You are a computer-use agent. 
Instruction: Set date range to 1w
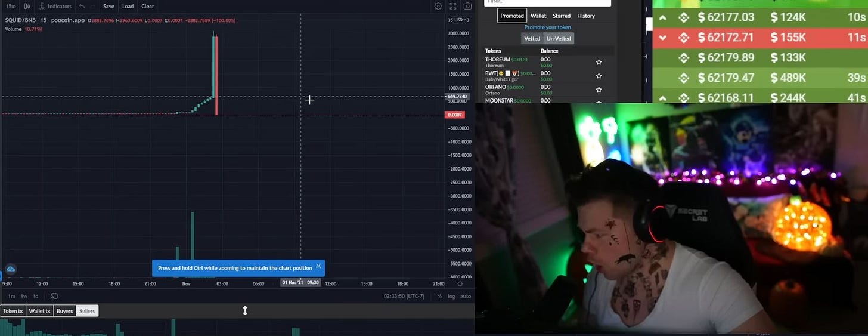[24, 296]
